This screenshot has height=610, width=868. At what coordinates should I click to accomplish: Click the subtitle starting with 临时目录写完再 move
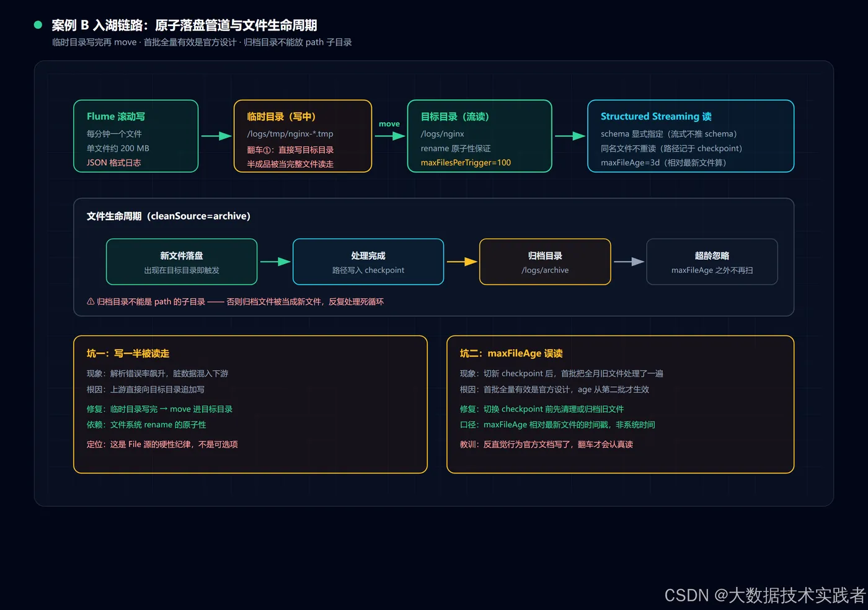tap(202, 42)
